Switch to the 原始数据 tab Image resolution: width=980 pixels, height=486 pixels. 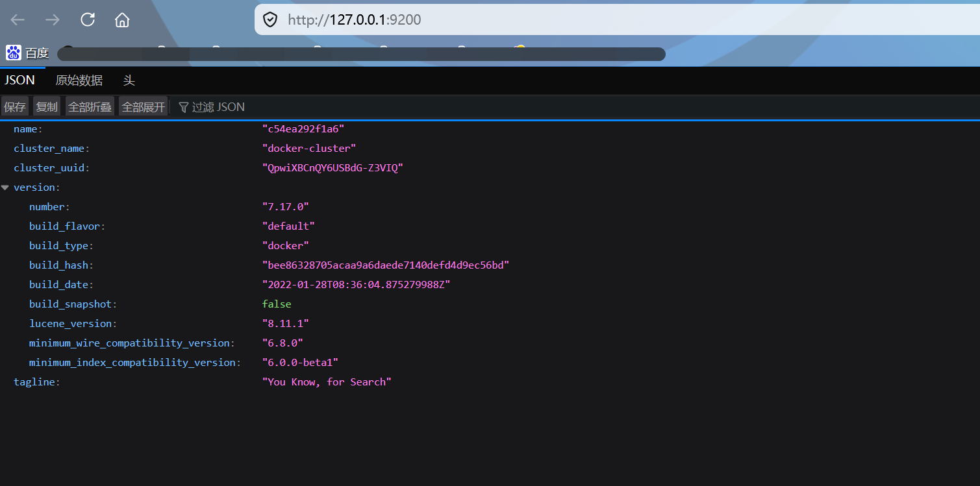point(79,80)
